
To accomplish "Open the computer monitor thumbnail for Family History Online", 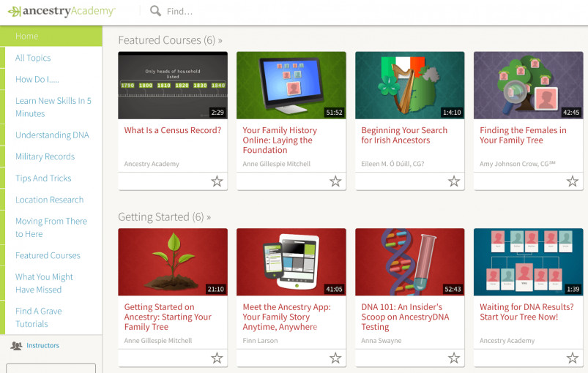I will (x=291, y=86).
